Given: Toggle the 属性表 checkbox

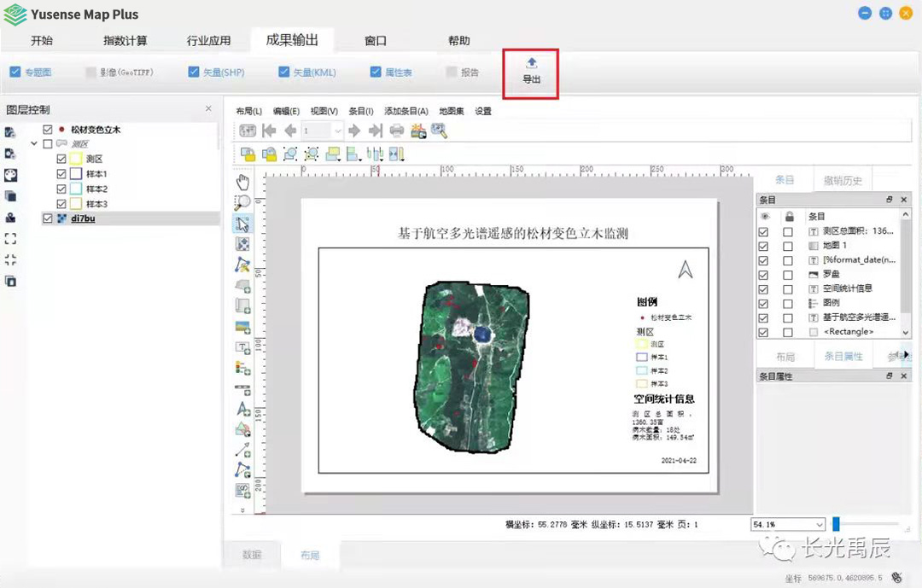Looking at the screenshot, I should point(376,72).
